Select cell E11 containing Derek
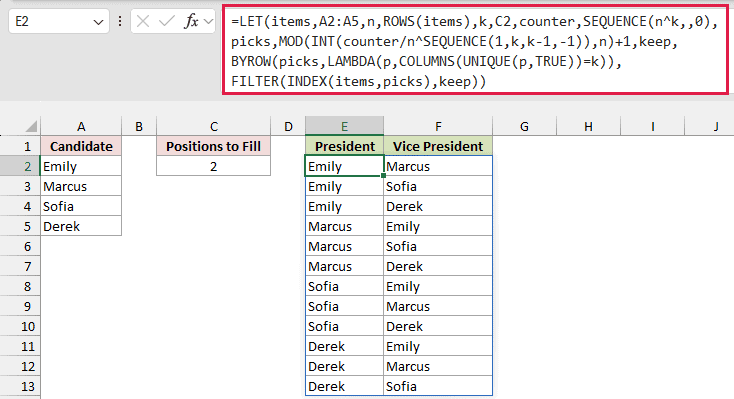734x399 pixels. [345, 347]
